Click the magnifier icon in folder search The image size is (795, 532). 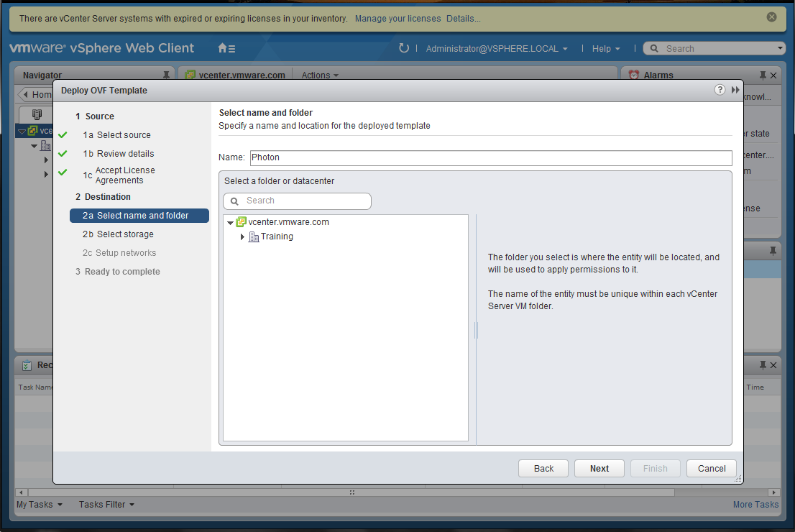[235, 201]
